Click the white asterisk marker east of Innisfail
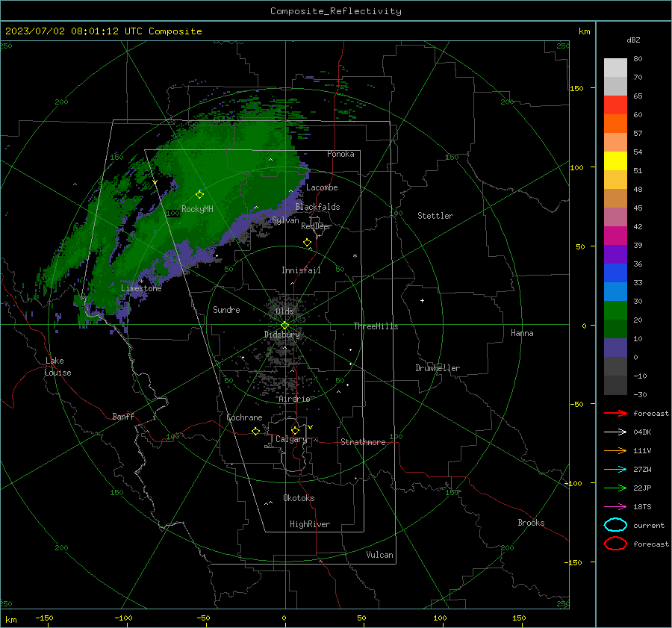672x628 pixels. [355, 256]
